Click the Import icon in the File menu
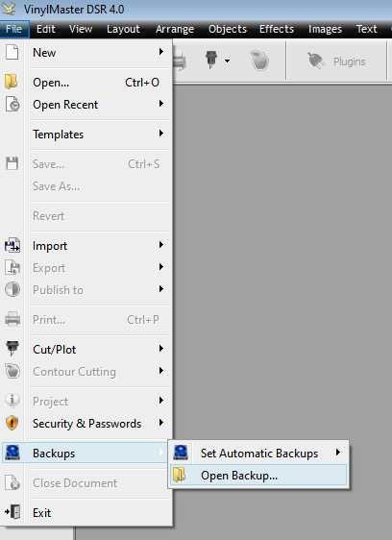392x540 pixels. 12,246
